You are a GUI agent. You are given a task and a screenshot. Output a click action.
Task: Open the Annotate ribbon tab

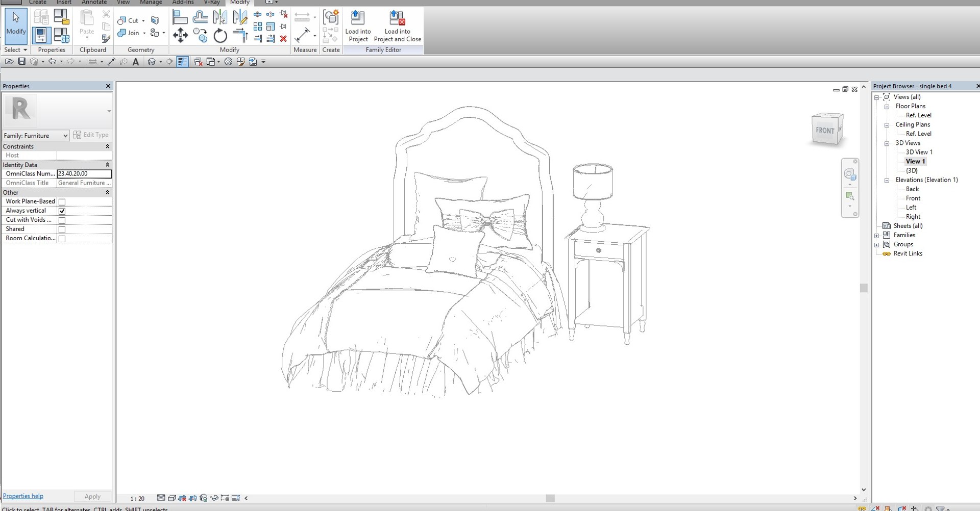94,3
